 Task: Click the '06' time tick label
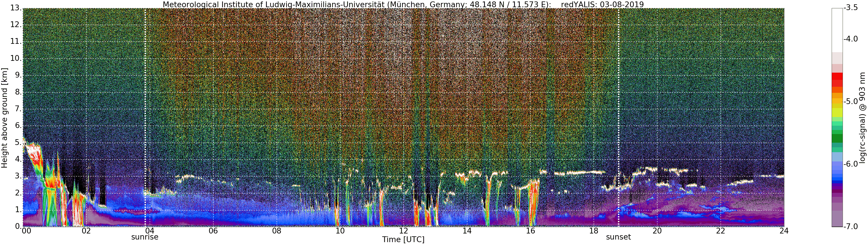tap(213, 231)
